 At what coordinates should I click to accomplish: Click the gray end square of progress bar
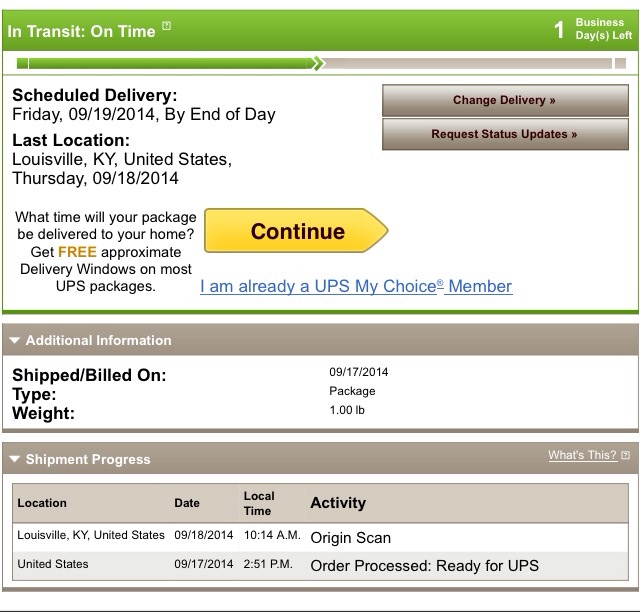click(620, 63)
